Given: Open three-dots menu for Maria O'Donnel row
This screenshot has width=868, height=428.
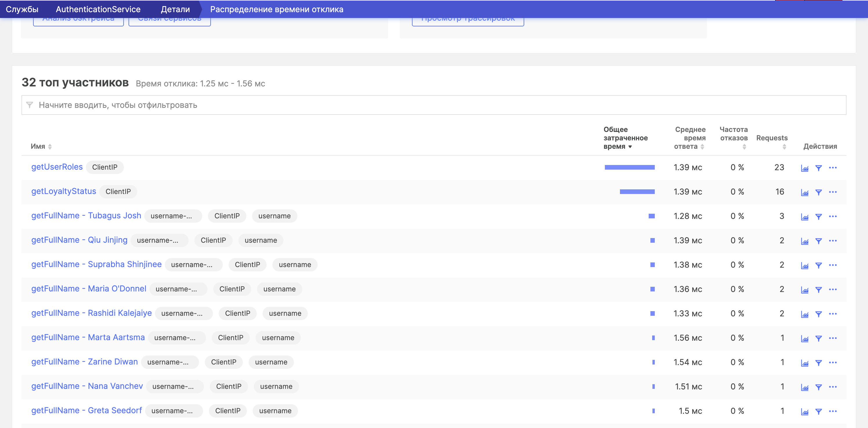Looking at the screenshot, I should (x=832, y=289).
